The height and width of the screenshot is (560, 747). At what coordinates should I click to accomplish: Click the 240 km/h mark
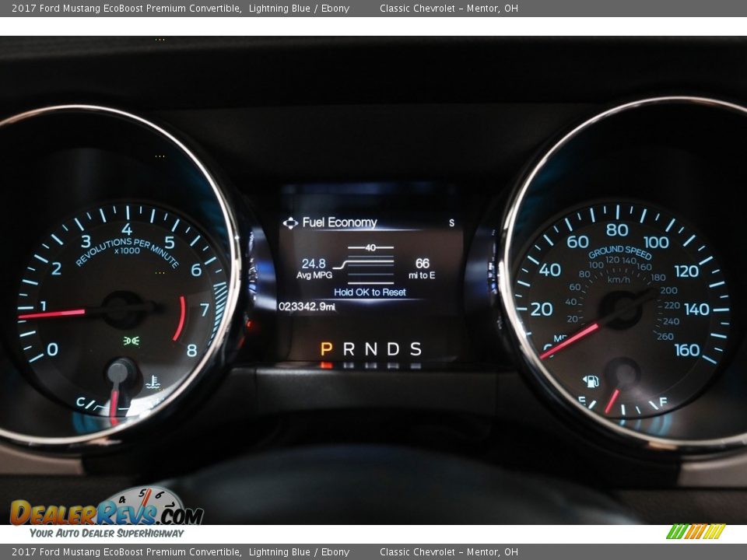pos(671,321)
